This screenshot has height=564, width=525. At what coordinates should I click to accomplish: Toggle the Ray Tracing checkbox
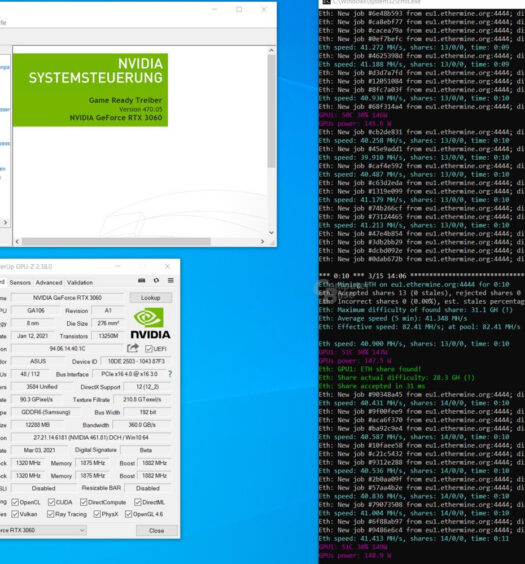pos(51,514)
